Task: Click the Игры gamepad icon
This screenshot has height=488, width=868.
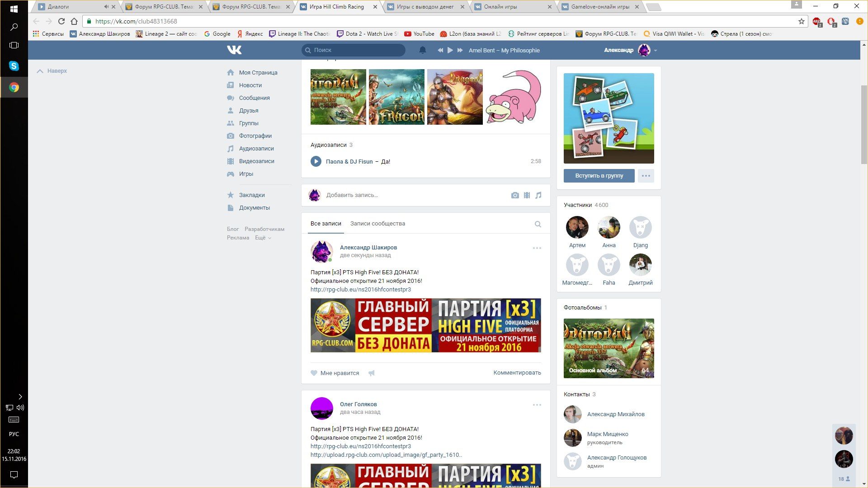Action: click(x=231, y=174)
